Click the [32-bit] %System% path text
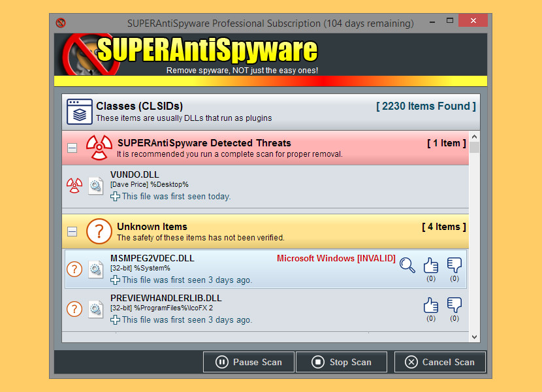 (140, 268)
